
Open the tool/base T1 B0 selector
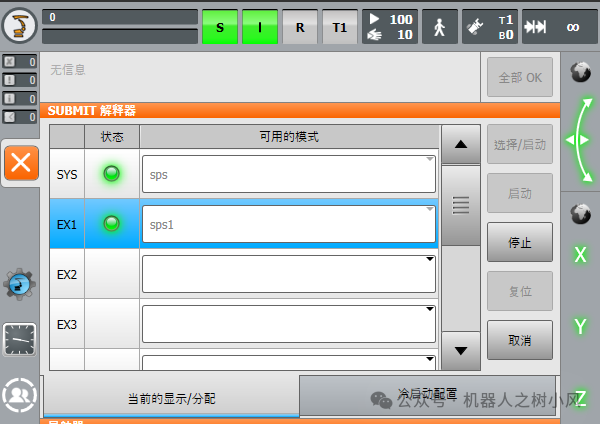(490, 27)
